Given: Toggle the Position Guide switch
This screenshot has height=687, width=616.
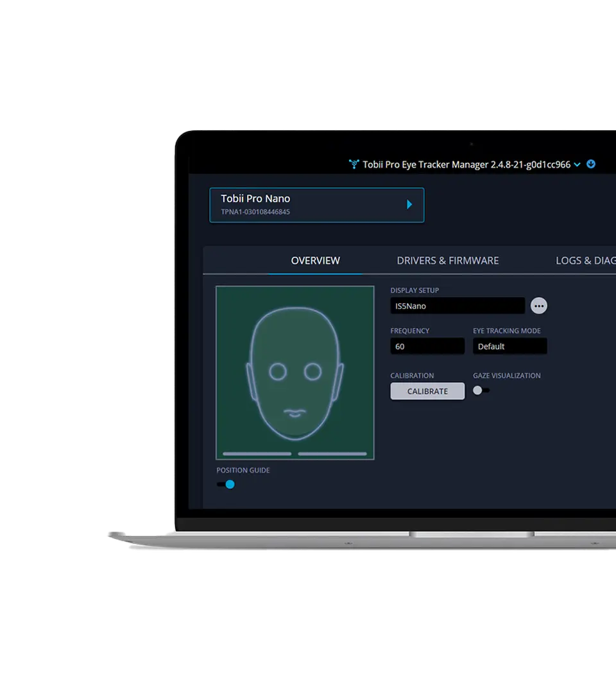Looking at the screenshot, I should point(225,484).
